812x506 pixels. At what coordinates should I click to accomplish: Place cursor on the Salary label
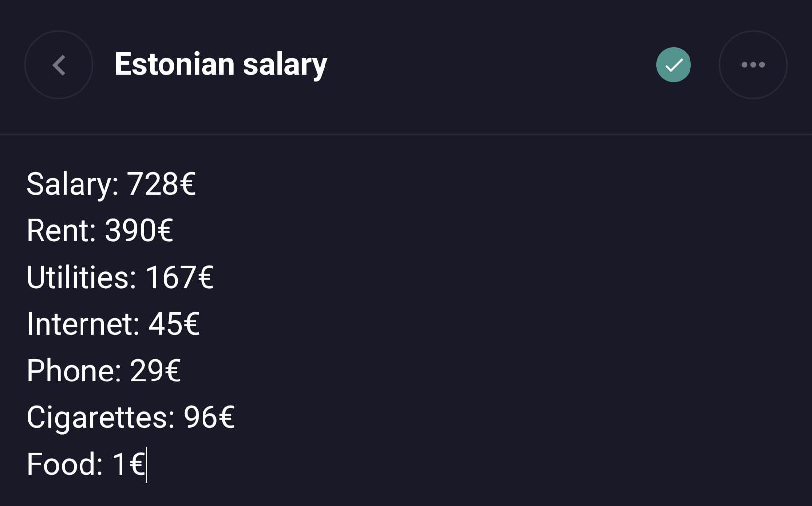[72, 184]
